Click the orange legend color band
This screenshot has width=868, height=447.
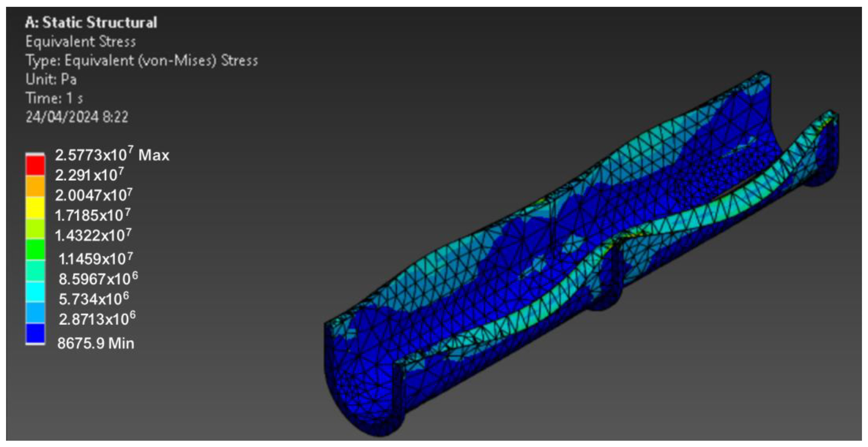click(35, 186)
